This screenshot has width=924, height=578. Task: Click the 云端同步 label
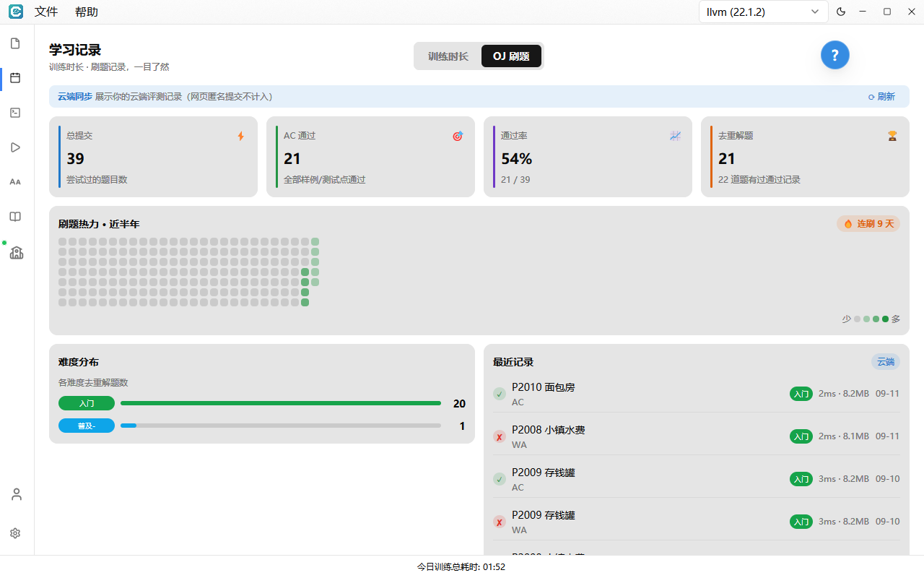click(75, 97)
